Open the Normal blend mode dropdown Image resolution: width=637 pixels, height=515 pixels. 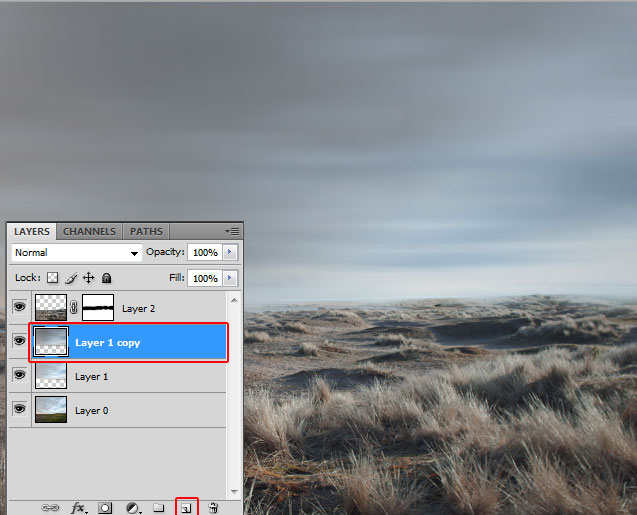coord(77,253)
